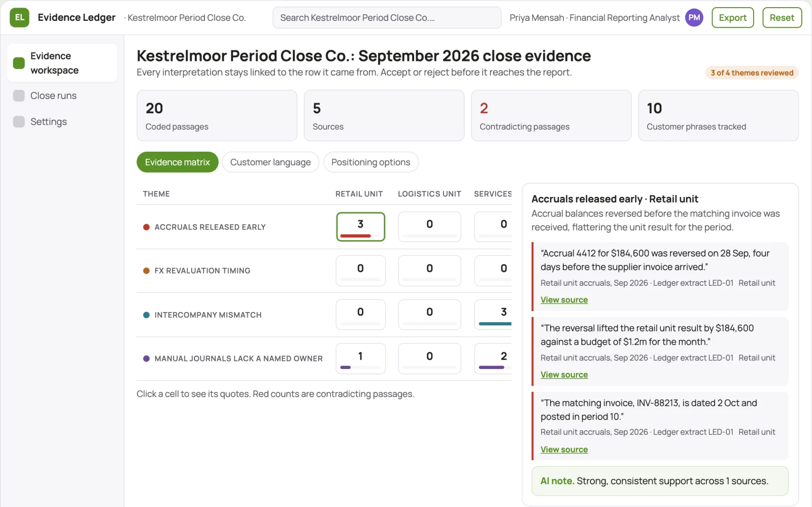Click the LOGISTICS UNIT column header
This screenshot has height=507, width=812.
[429, 194]
